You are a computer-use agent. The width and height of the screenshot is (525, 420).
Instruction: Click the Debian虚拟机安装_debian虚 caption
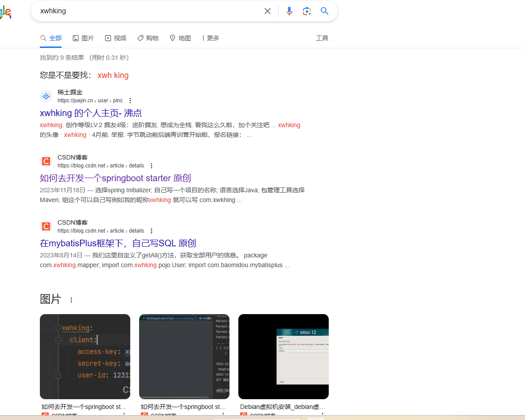282,407
